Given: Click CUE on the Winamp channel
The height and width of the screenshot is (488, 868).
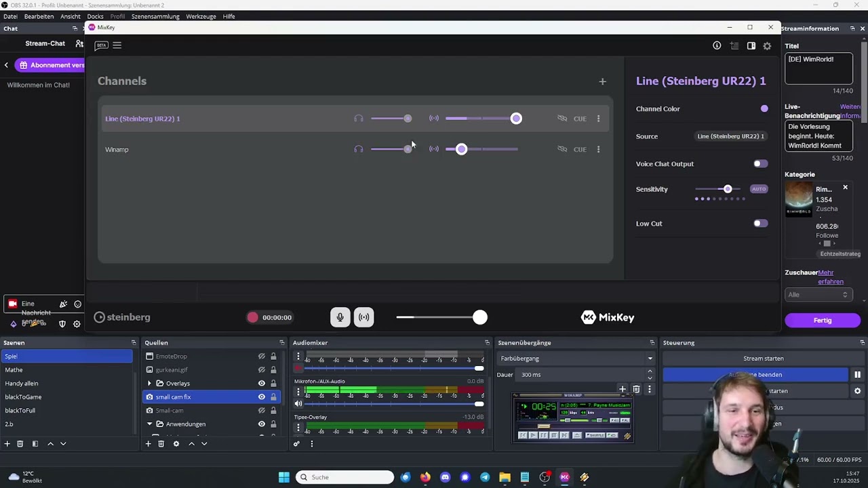Looking at the screenshot, I should [580, 149].
